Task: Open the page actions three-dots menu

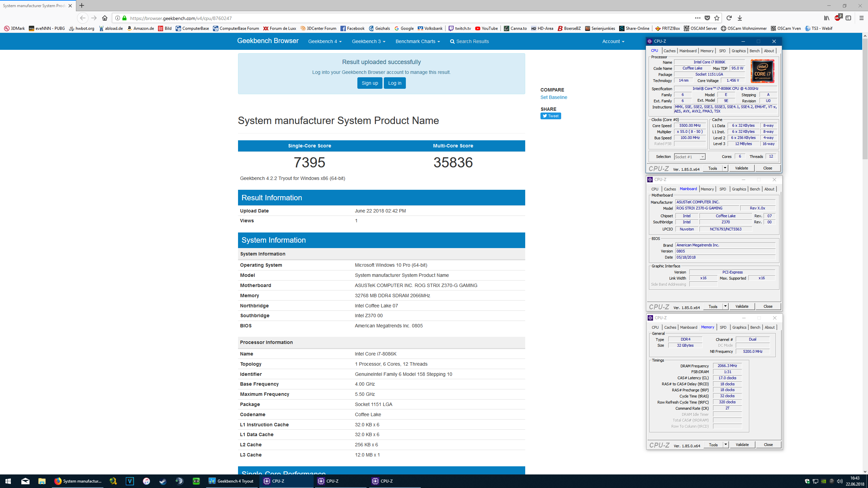Action: 697,18
